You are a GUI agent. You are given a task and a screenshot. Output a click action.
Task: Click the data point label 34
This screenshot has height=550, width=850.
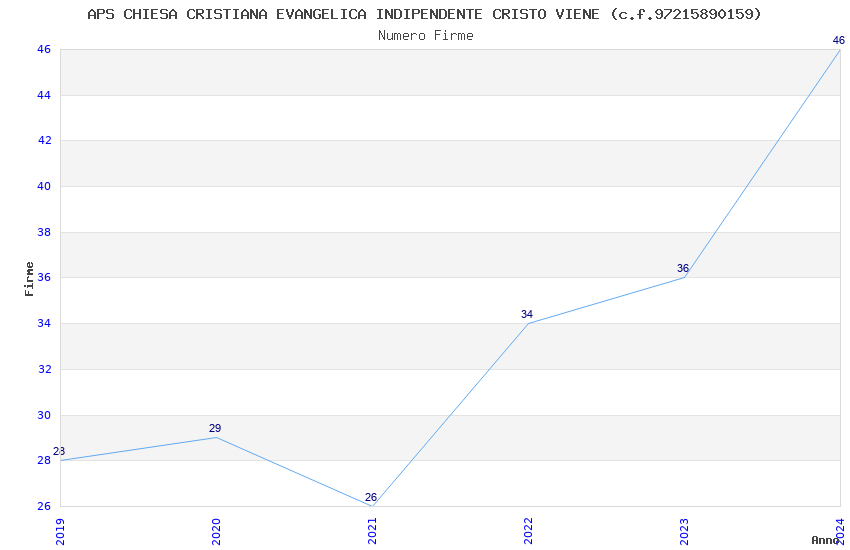(527, 314)
